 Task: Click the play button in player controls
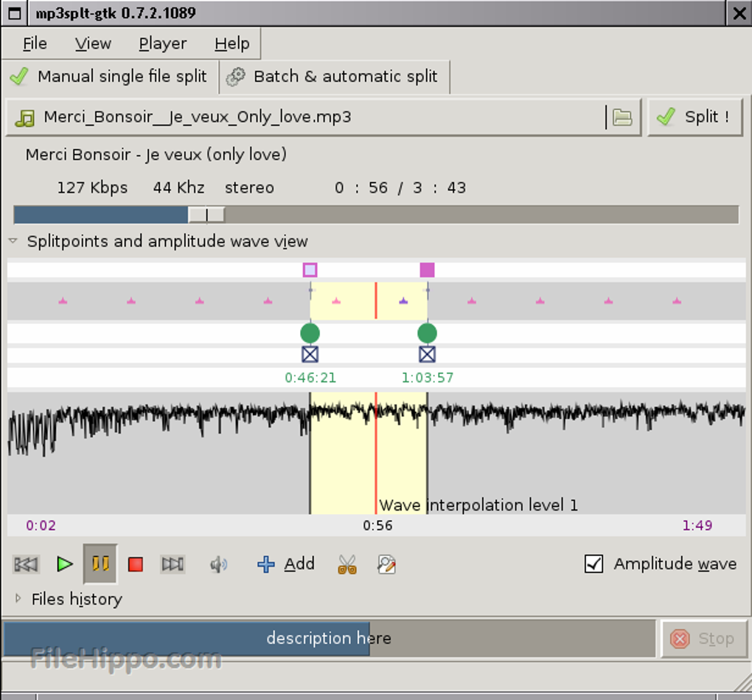pos(65,564)
